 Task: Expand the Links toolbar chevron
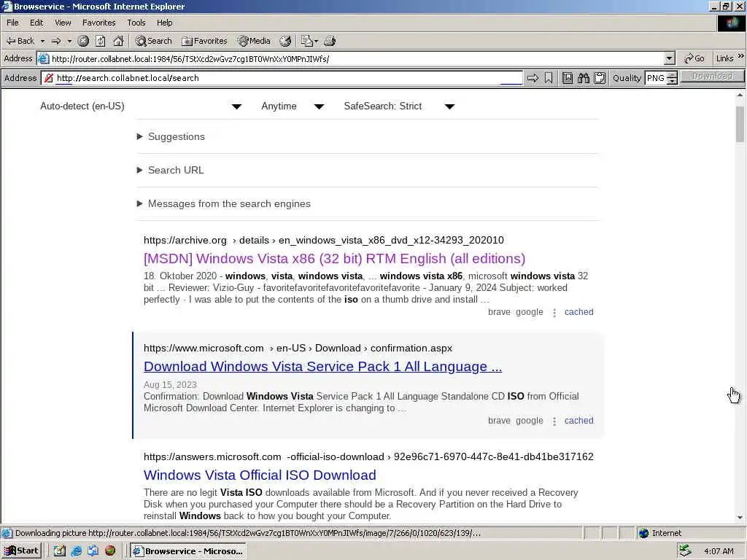click(741, 57)
